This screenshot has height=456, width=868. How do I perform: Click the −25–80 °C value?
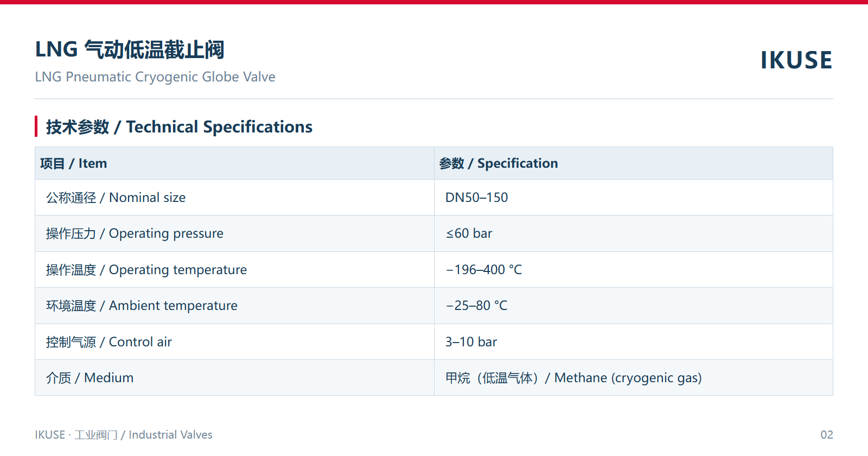[x=476, y=306]
